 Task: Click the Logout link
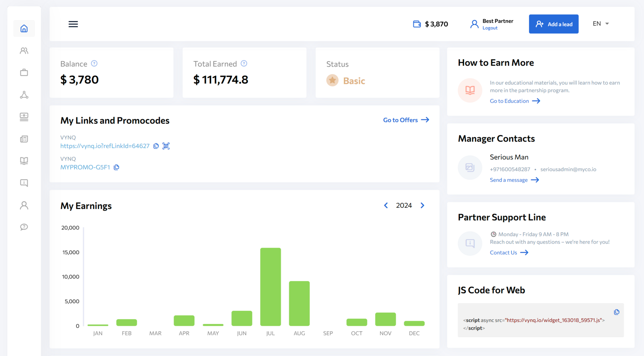490,28
